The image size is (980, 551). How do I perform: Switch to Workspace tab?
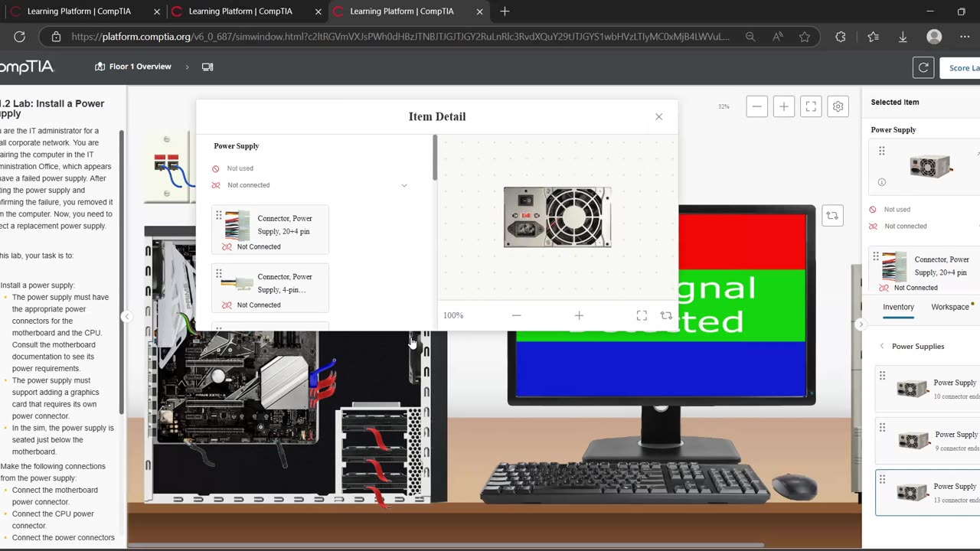point(950,307)
